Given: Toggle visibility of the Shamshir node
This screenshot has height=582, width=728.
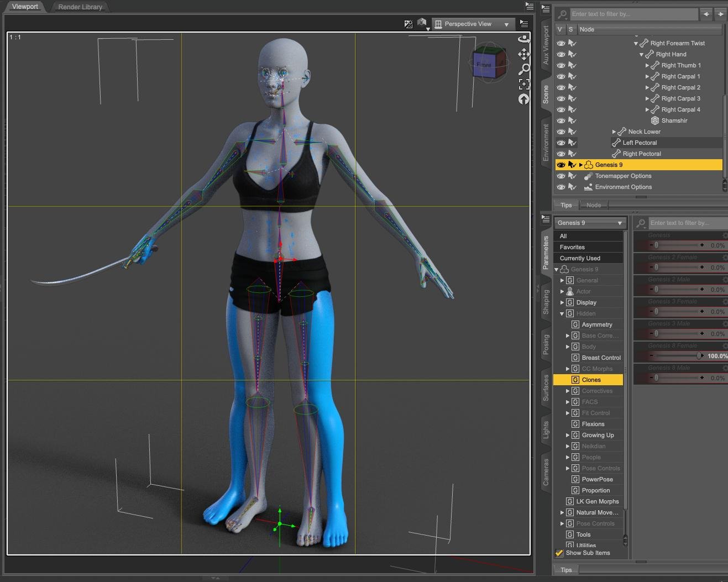Looking at the screenshot, I should [561, 120].
